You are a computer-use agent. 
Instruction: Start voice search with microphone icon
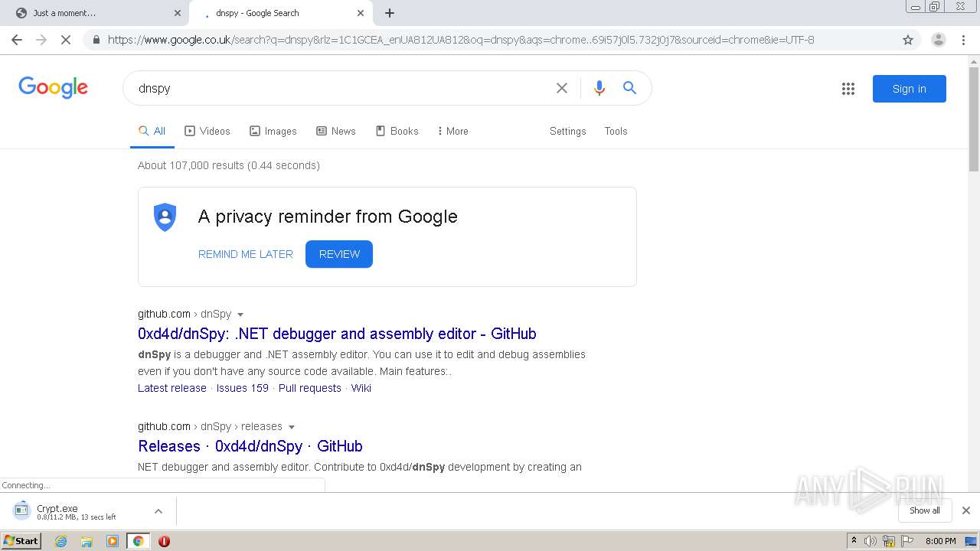click(599, 88)
